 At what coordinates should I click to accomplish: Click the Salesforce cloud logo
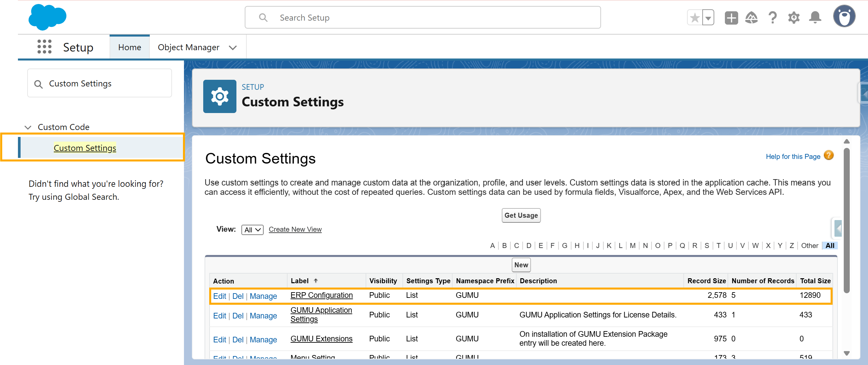(47, 17)
